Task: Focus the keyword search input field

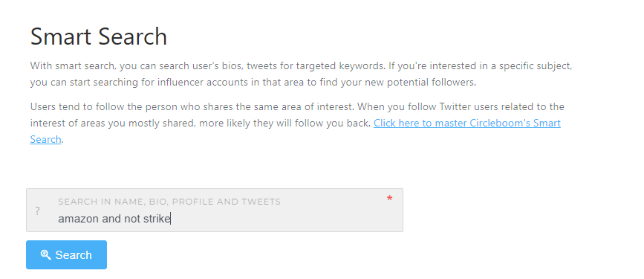Action: tap(215, 211)
